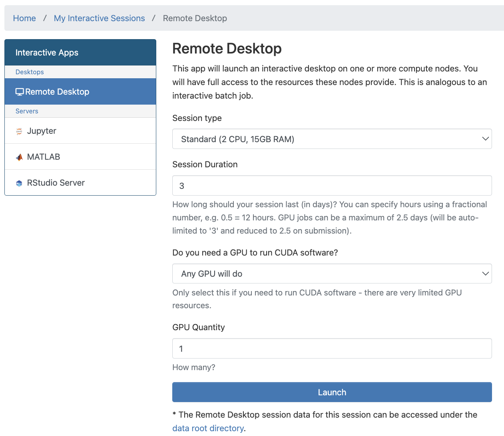The width and height of the screenshot is (504, 436).
Task: Select Servers in the sidebar
Action: point(27,111)
